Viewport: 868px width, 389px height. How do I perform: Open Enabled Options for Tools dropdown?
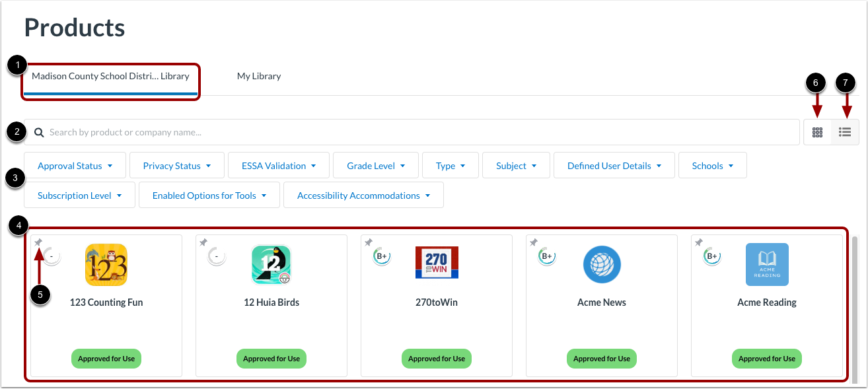pyautogui.click(x=209, y=195)
